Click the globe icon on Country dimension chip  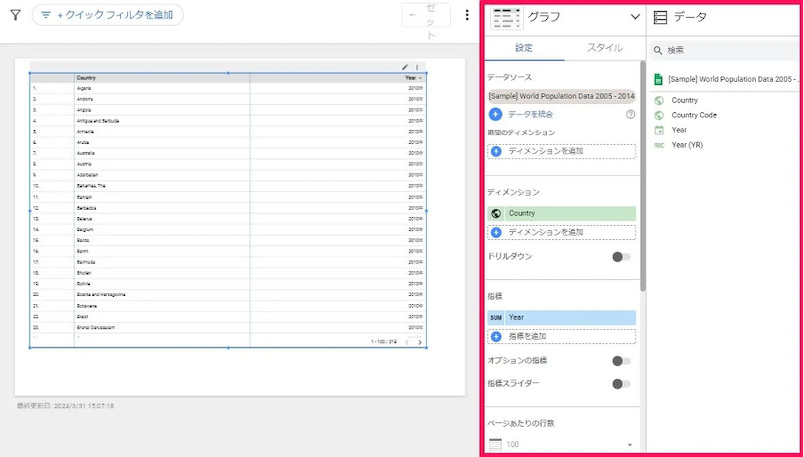point(496,213)
